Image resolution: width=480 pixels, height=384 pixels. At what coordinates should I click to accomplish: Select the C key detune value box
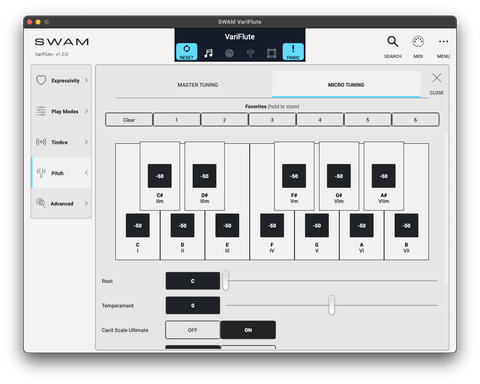click(x=138, y=226)
